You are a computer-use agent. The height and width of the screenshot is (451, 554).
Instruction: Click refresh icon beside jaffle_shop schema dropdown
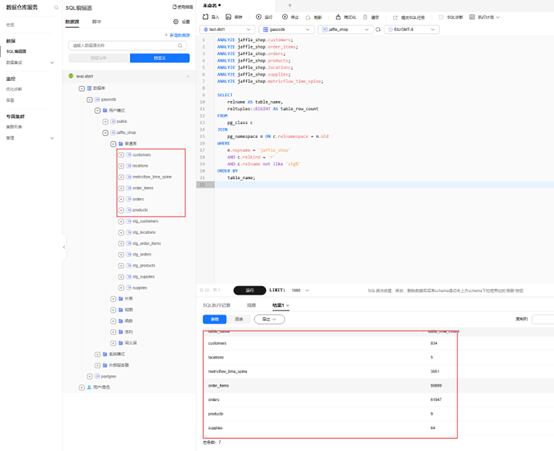(378, 30)
